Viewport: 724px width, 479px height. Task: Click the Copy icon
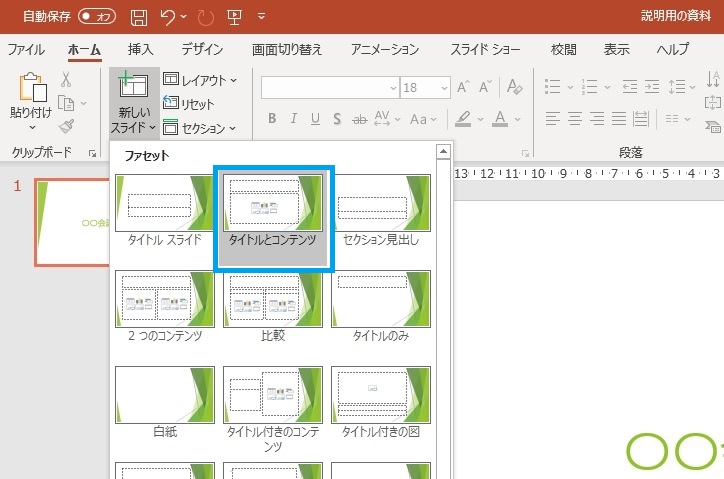pyautogui.click(x=66, y=103)
